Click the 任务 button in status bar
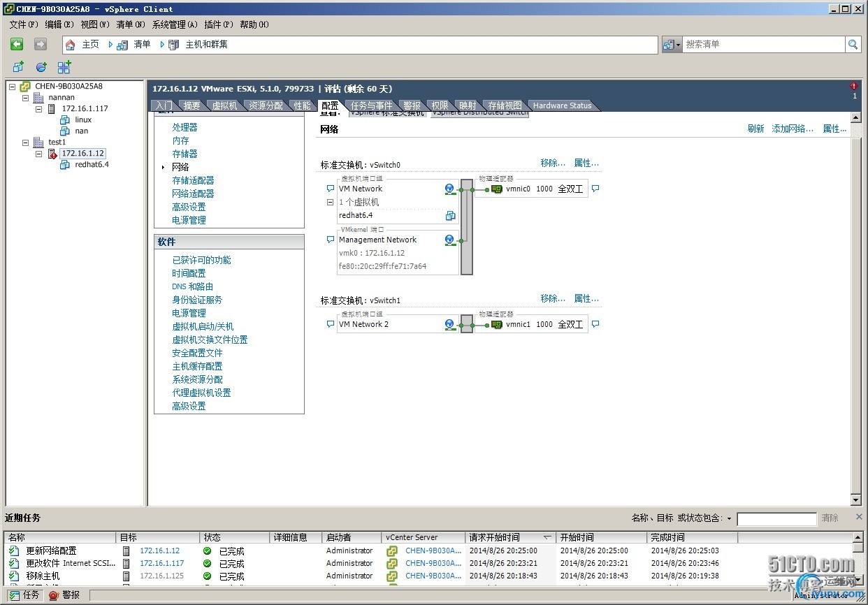 pyautogui.click(x=24, y=595)
